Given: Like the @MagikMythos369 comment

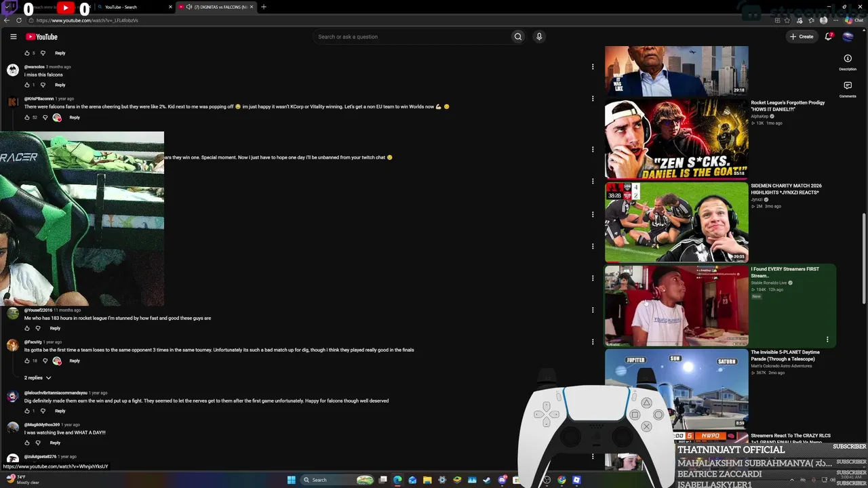Looking at the screenshot, I should [x=27, y=443].
